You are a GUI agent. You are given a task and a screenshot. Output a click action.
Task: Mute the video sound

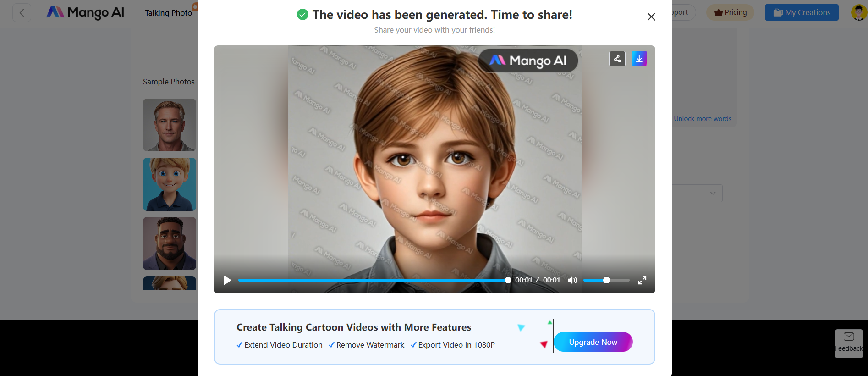(572, 280)
